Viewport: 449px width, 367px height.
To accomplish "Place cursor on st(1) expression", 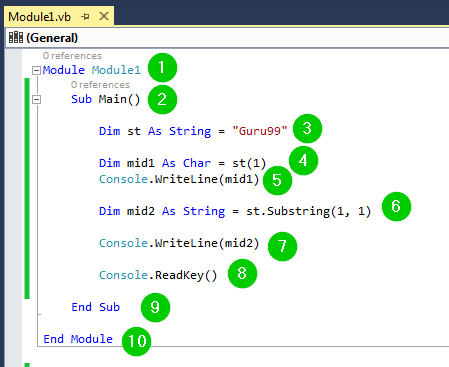I will pyautogui.click(x=249, y=163).
